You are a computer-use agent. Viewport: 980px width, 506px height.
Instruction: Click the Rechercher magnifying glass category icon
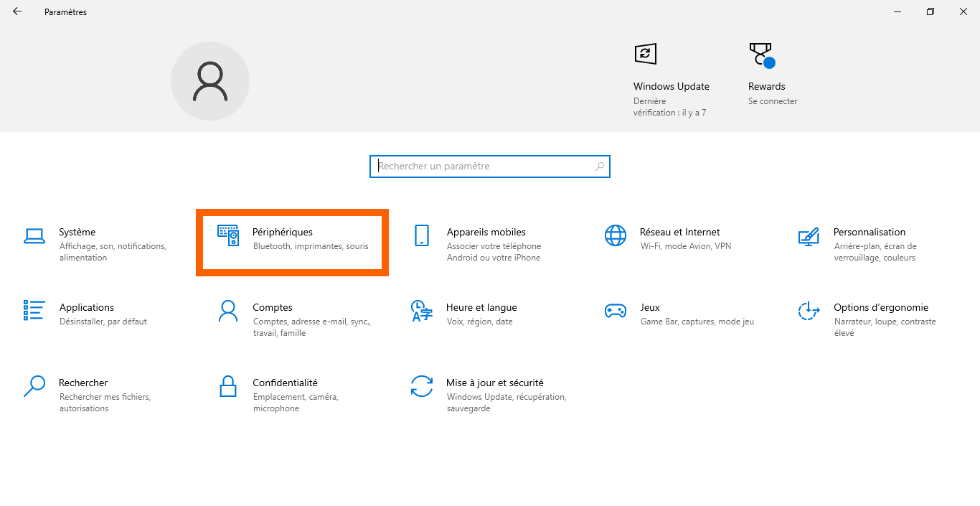pyautogui.click(x=34, y=386)
